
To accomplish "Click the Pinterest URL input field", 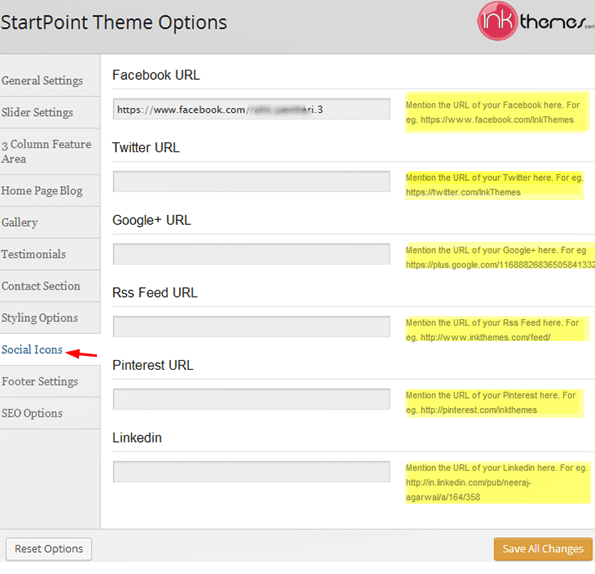I will point(251,399).
